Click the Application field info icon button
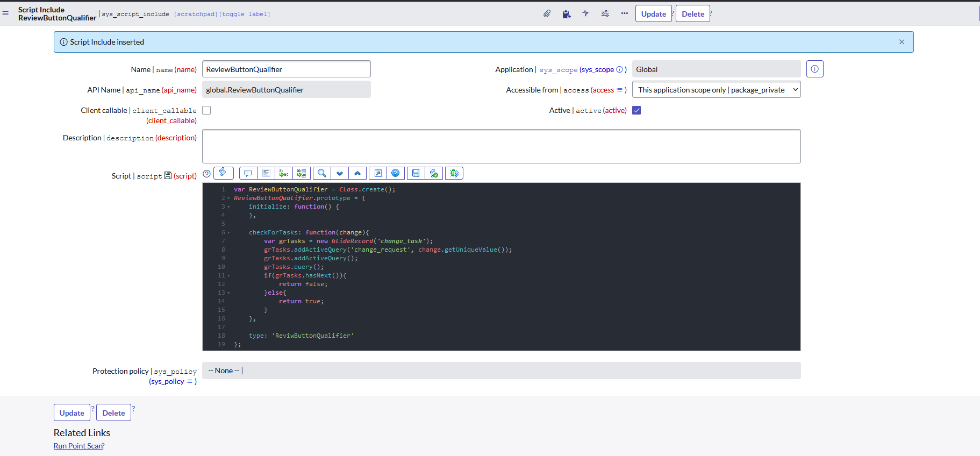Screen dimensions: 980x456 (x=814, y=69)
